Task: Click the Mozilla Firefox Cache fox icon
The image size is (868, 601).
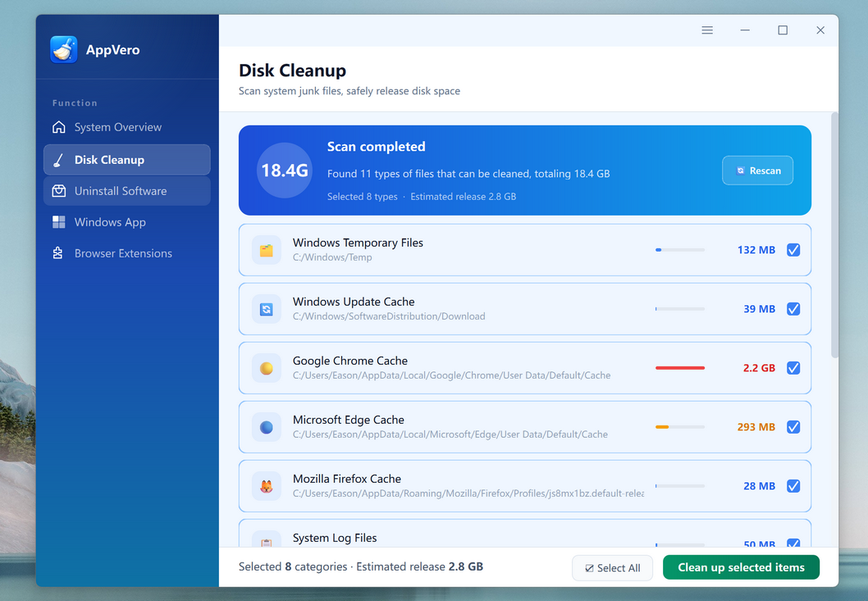Action: (x=267, y=486)
